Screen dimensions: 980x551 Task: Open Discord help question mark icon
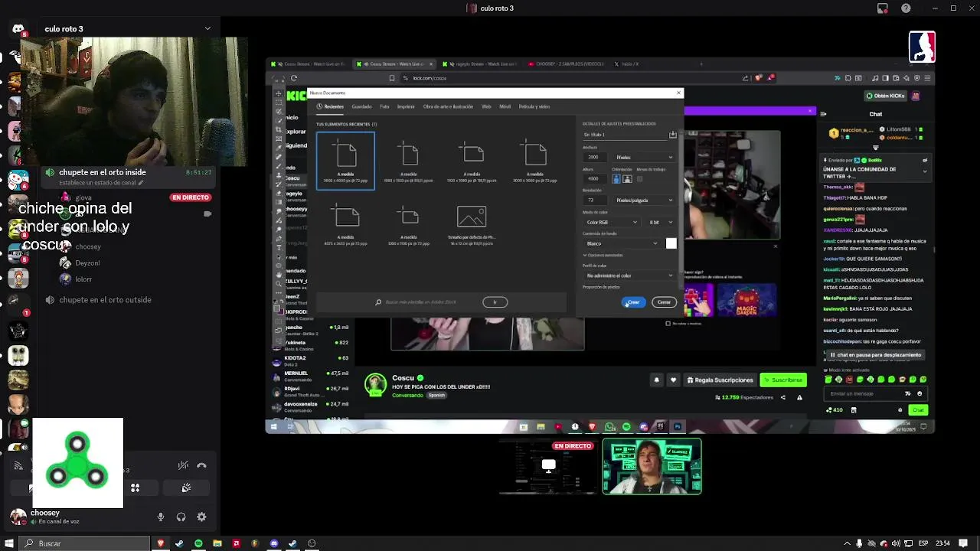[906, 8]
